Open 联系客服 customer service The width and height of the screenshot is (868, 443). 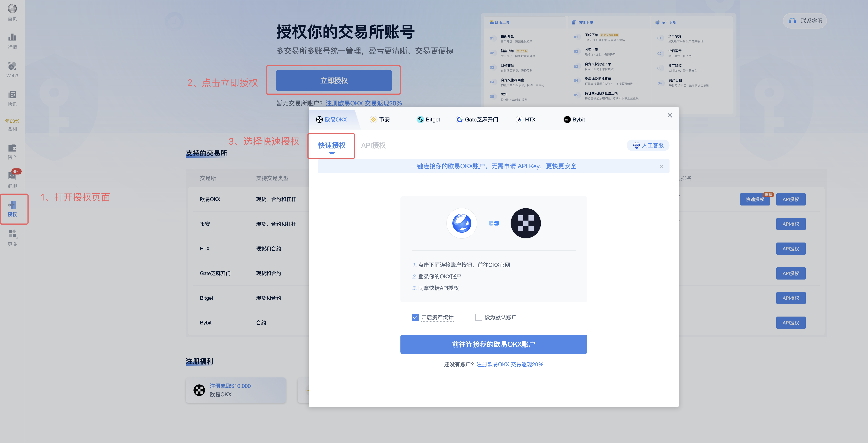click(x=805, y=21)
